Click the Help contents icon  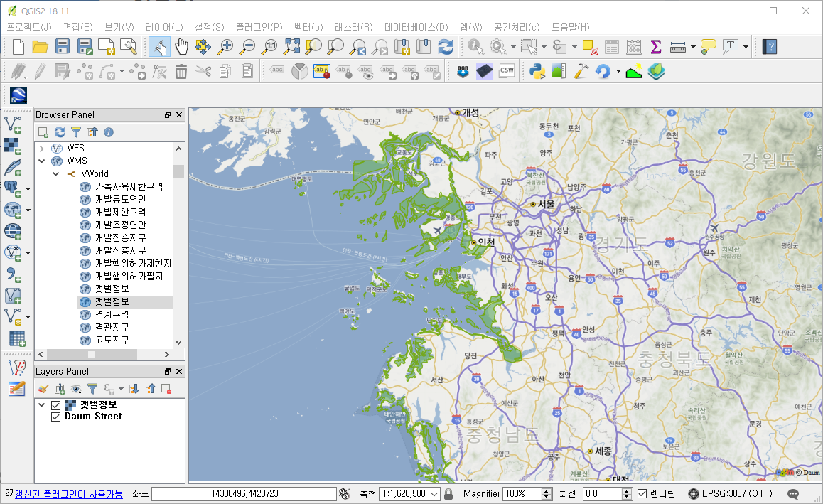click(x=770, y=47)
